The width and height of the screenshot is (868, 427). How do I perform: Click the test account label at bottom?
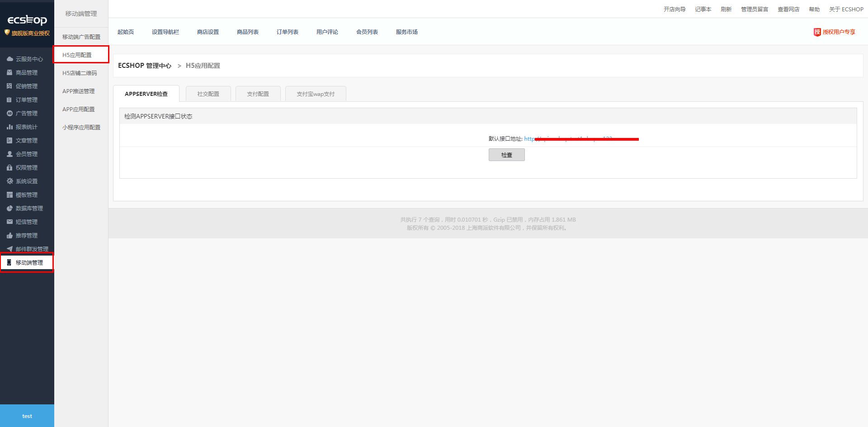pyautogui.click(x=27, y=416)
